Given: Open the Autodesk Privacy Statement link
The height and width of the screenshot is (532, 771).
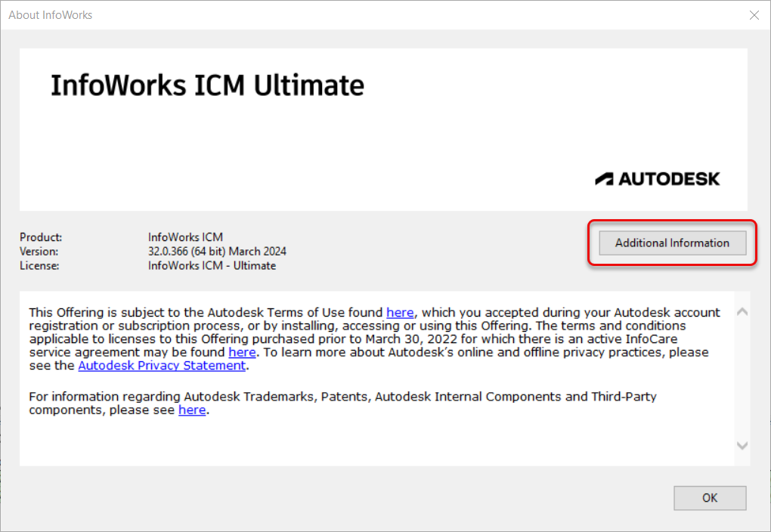Looking at the screenshot, I should (162, 365).
